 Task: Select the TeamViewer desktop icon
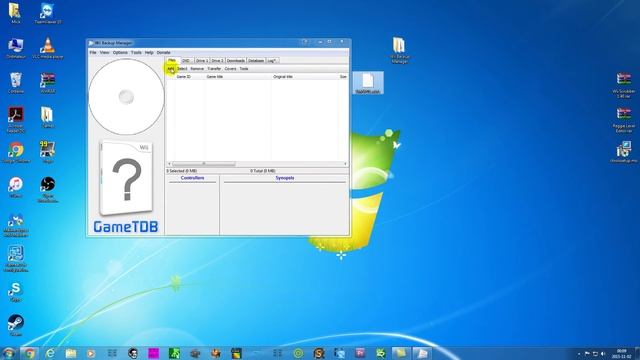[x=48, y=14]
